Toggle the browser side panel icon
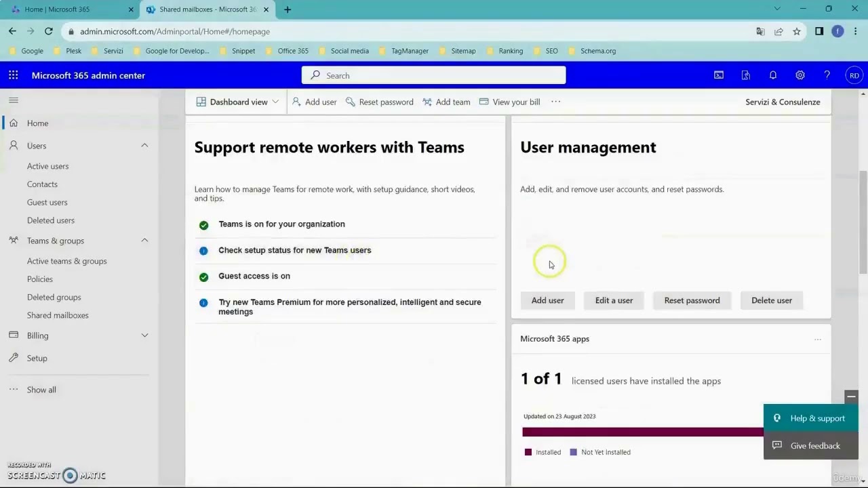 (819, 31)
